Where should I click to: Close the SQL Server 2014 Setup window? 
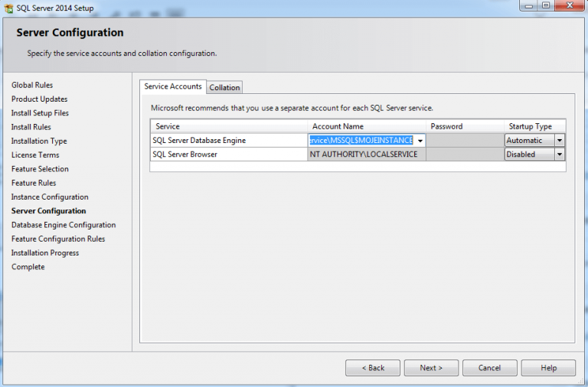[570, 5]
